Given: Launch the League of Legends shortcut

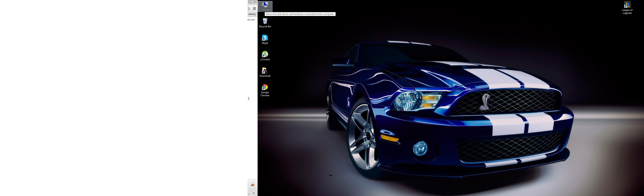Looking at the screenshot, I should (627, 7).
